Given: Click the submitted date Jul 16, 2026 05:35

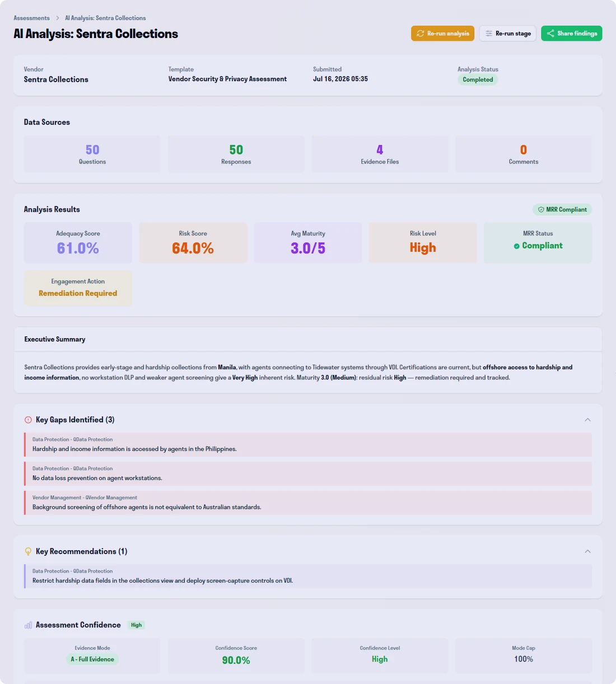Looking at the screenshot, I should click(340, 79).
